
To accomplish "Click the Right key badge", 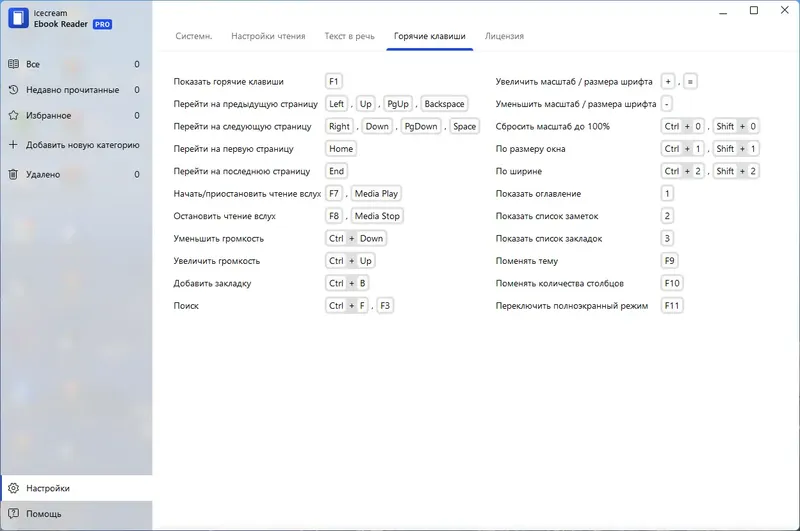I will pos(339,127).
